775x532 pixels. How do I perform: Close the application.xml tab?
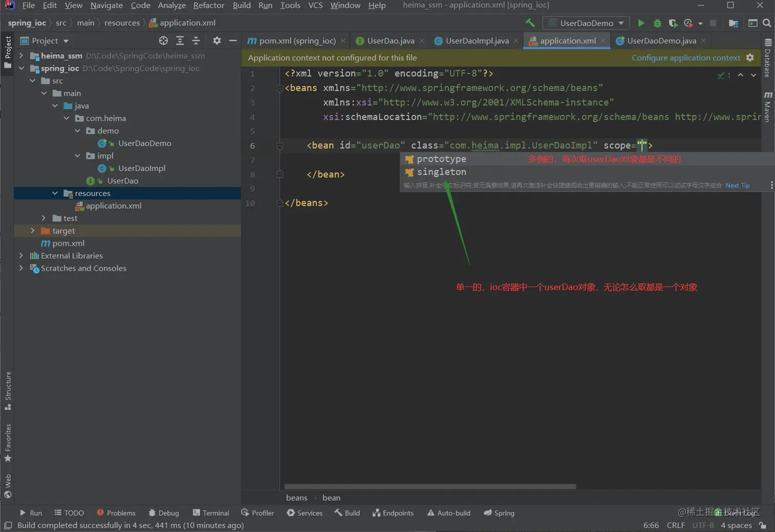[x=603, y=40]
